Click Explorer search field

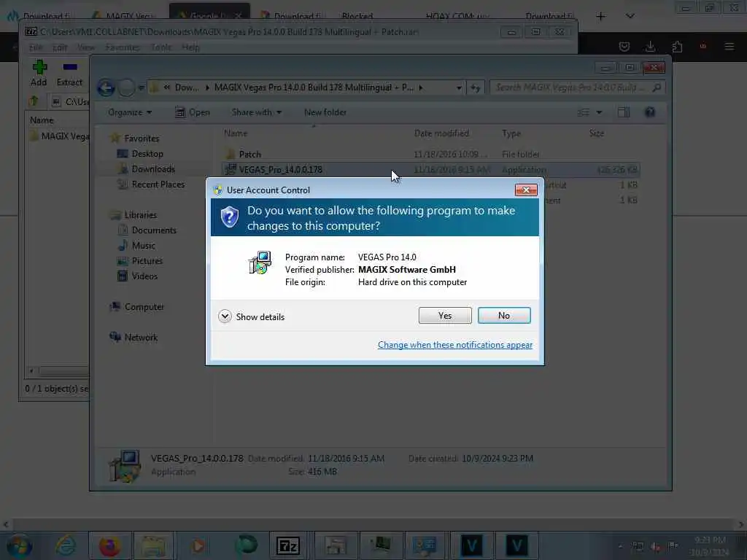577,87
